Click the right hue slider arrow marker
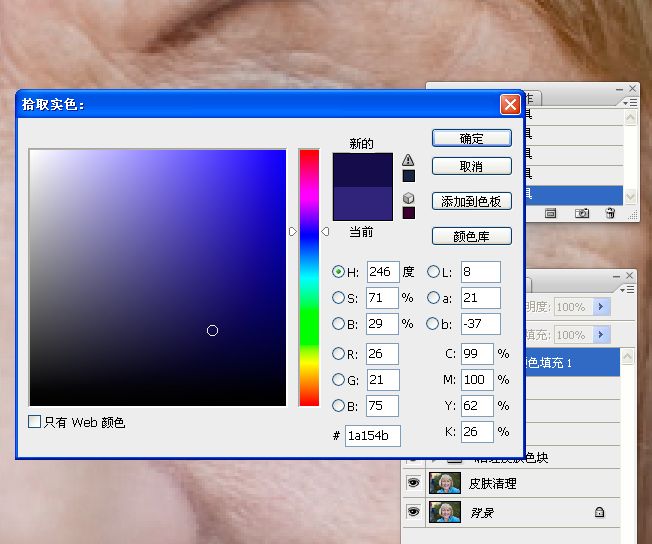The image size is (652, 544). pos(325,232)
